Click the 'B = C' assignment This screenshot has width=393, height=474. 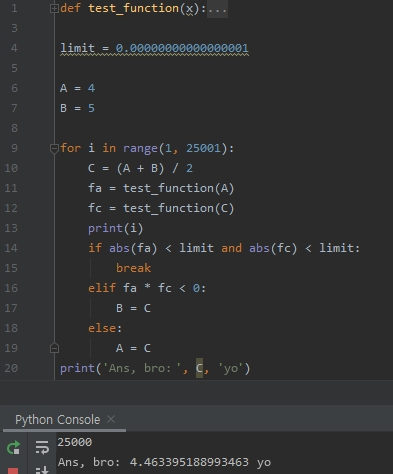click(133, 308)
